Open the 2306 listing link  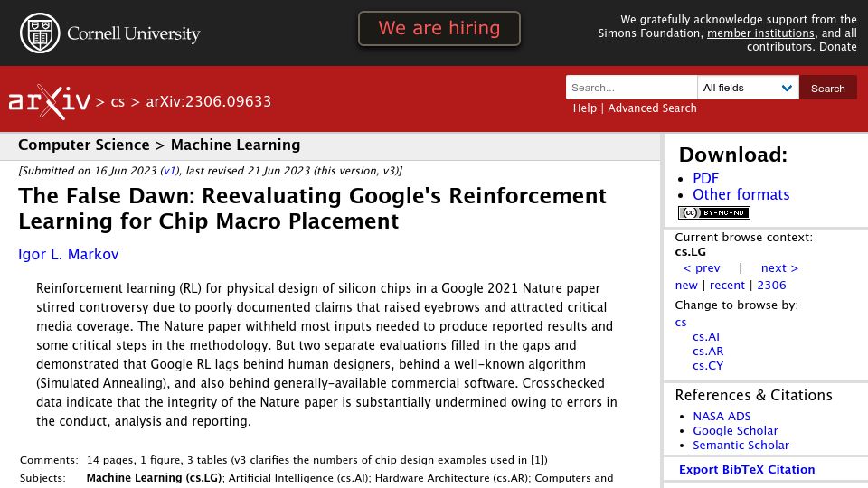click(x=771, y=286)
